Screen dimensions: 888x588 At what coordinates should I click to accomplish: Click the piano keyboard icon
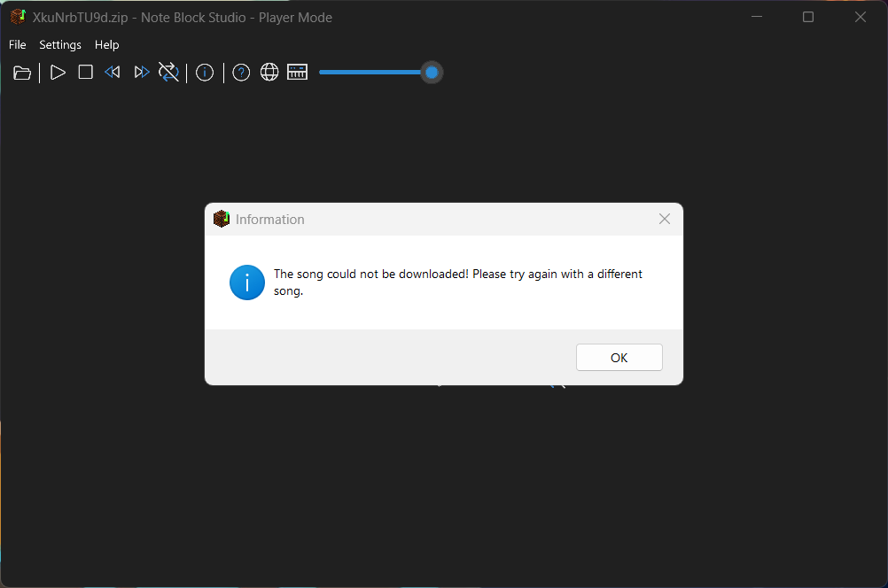(x=297, y=73)
